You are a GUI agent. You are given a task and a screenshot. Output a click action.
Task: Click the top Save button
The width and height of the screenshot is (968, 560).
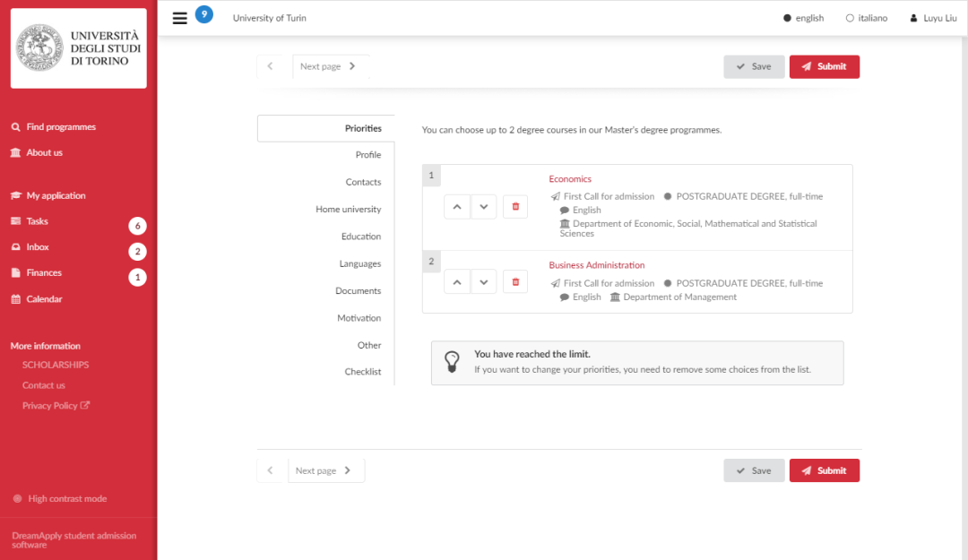tap(754, 66)
